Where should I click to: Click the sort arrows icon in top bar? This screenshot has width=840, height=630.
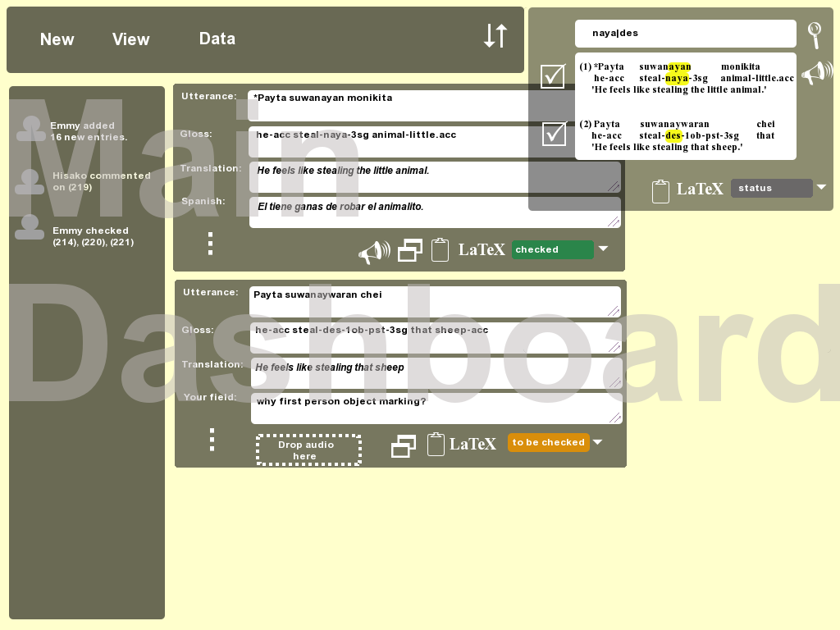(x=495, y=36)
